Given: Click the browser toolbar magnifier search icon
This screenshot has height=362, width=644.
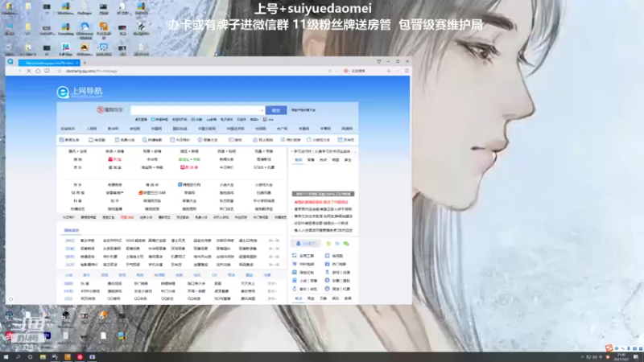Looking at the screenshot, I should coord(389,71).
